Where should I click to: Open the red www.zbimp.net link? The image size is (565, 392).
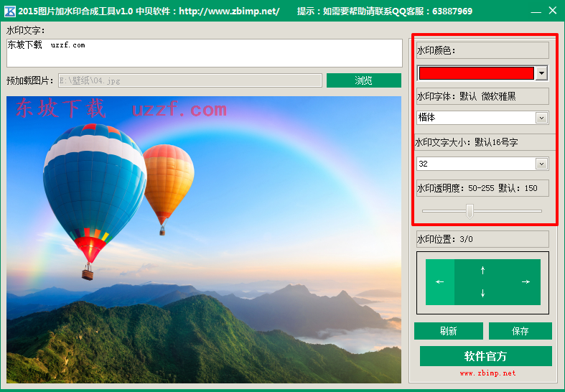pos(487,373)
